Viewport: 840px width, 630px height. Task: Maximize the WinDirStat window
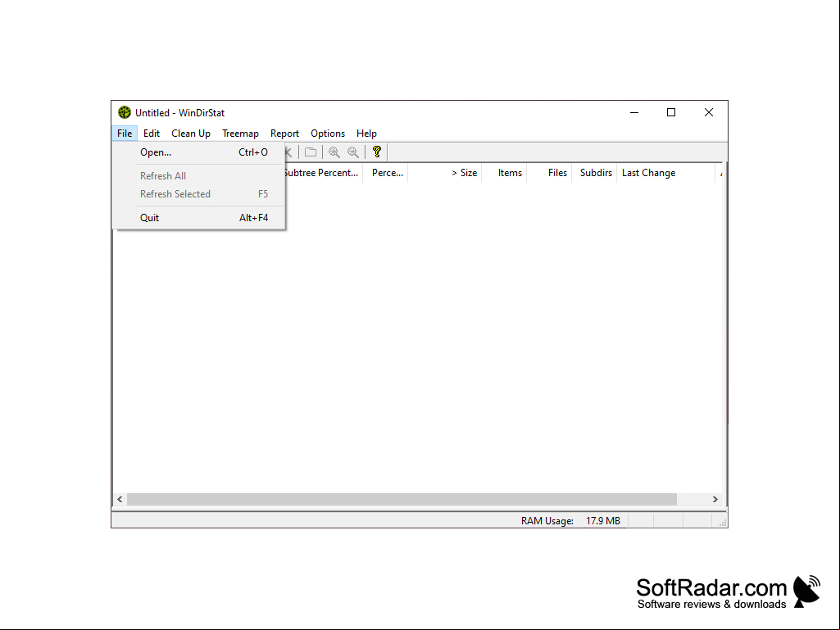670,112
